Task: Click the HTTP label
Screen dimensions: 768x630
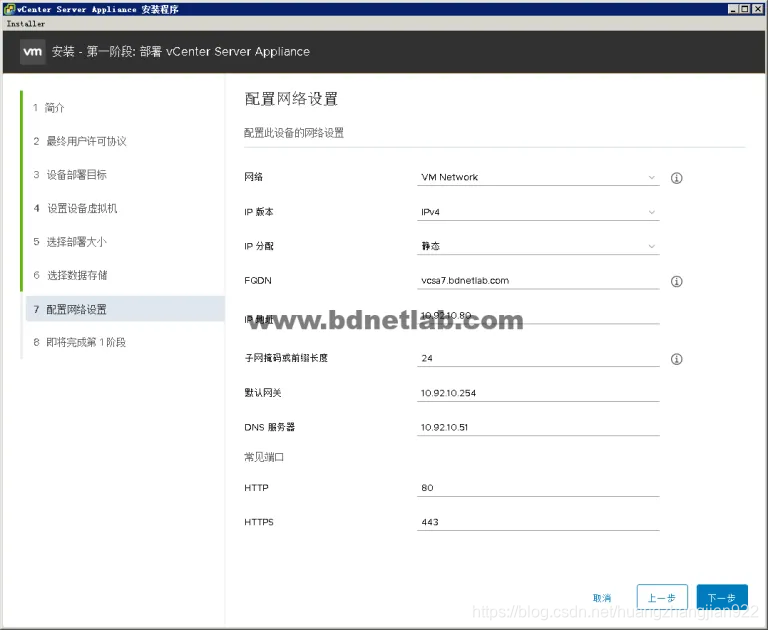Action: pos(256,488)
